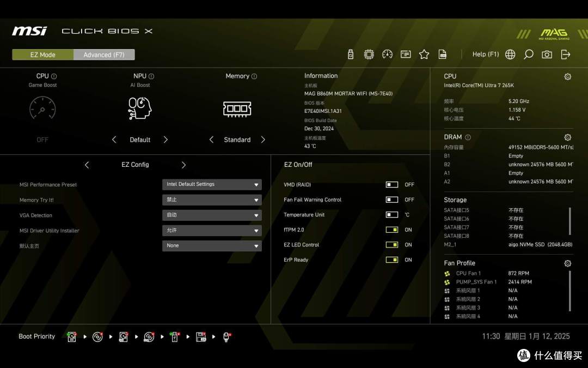Click the info icon beside Memory label
Viewport: 588px width, 368px height.
pyautogui.click(x=254, y=76)
